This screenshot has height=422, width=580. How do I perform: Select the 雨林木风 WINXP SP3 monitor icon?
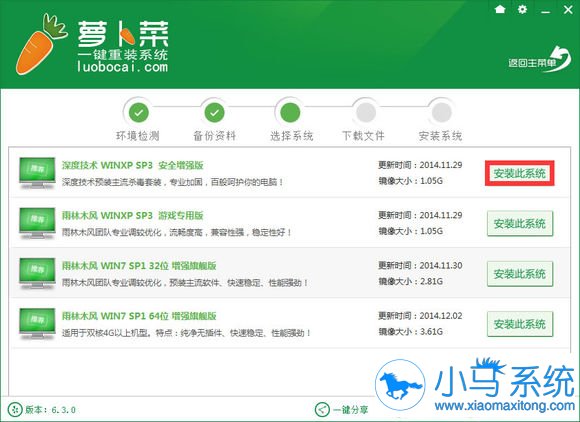pos(37,223)
